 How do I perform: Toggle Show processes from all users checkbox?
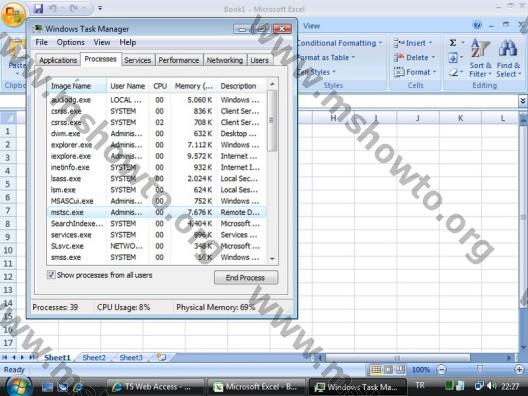[51, 275]
